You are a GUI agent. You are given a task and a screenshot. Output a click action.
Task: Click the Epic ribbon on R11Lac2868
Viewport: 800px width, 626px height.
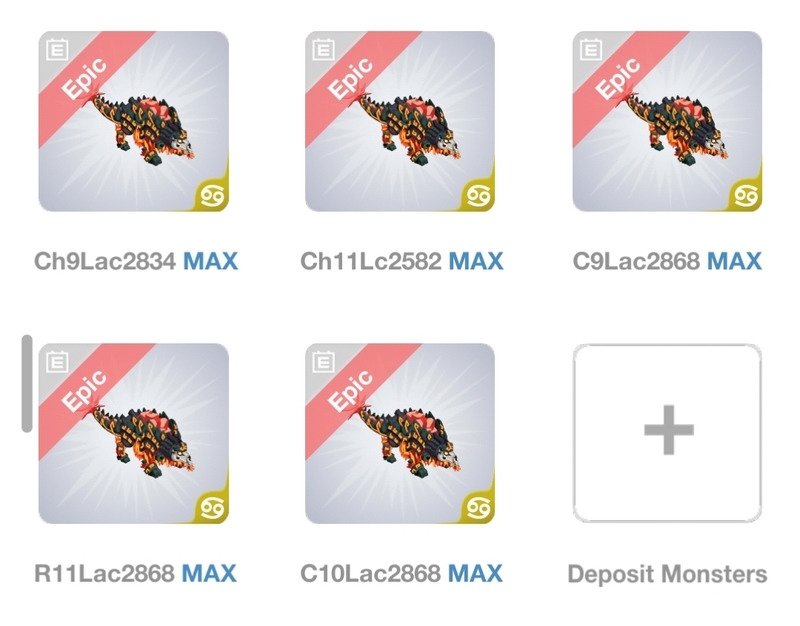point(84,391)
